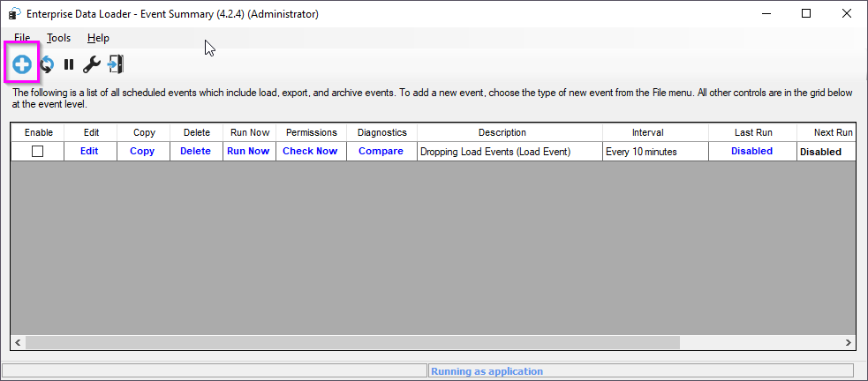The height and width of the screenshot is (381, 868).
Task: Click the blue Disabled link under Last Run
Action: click(x=751, y=152)
